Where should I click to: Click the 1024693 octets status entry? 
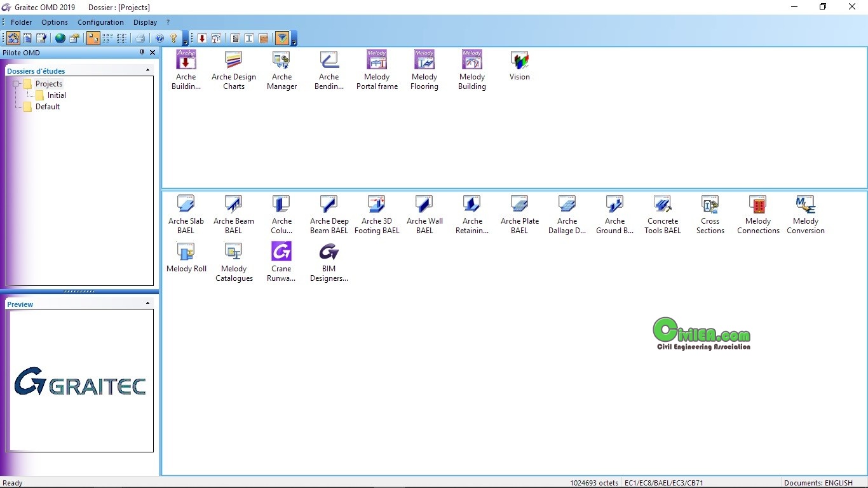(x=594, y=483)
